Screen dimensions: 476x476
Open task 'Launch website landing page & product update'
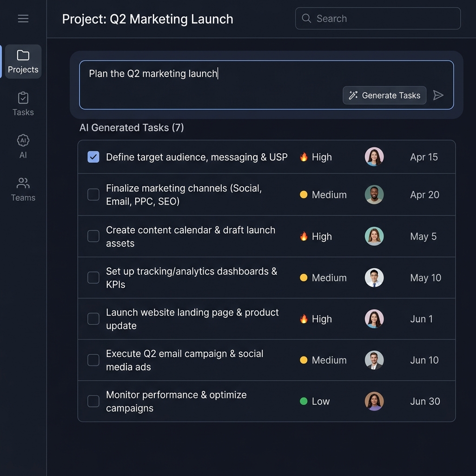click(192, 319)
